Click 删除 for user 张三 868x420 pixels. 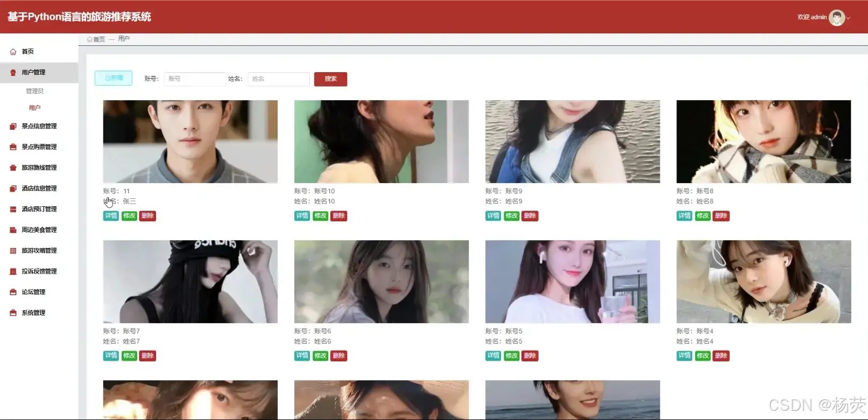point(147,216)
